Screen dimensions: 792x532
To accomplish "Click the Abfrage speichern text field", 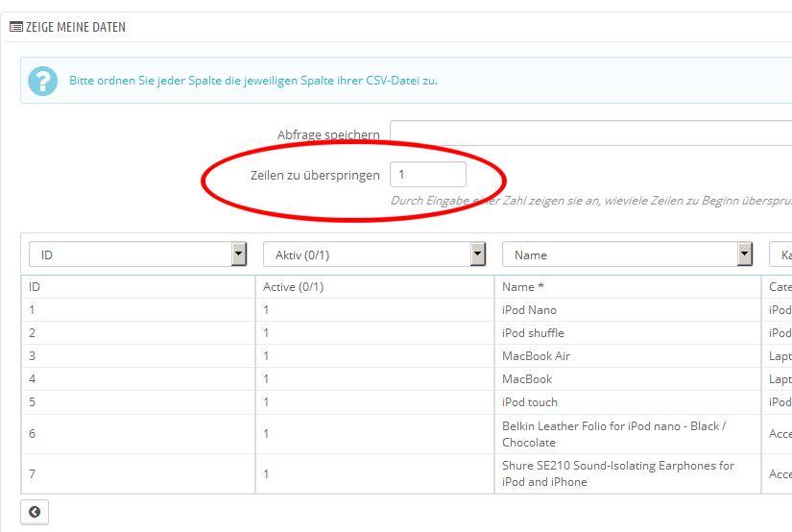I will (x=591, y=133).
